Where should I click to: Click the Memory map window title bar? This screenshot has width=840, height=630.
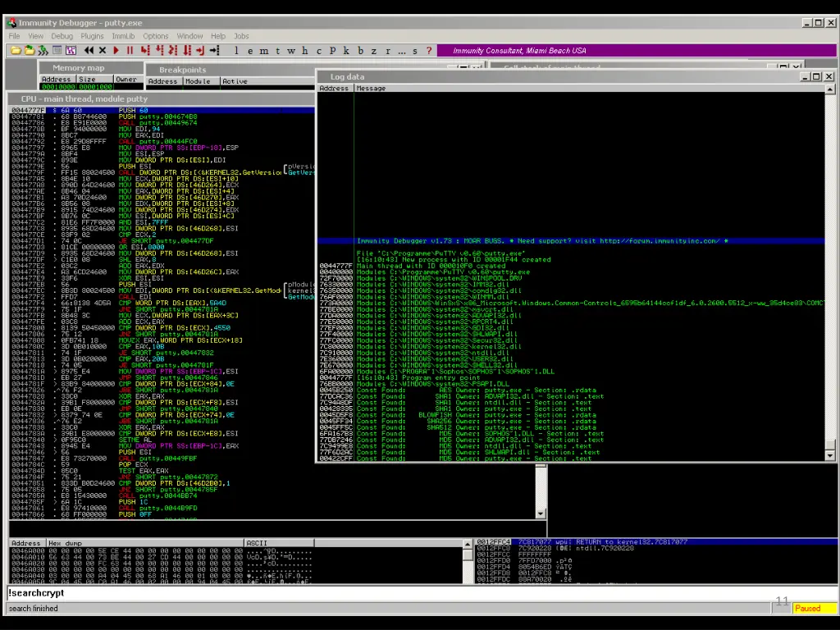[91, 68]
